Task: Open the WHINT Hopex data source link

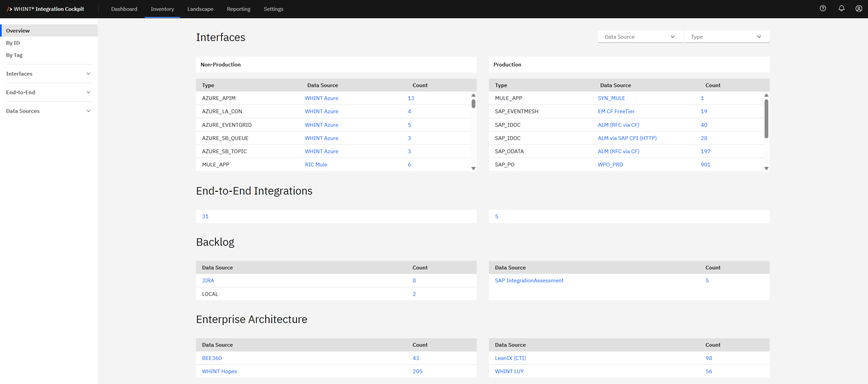Action: click(x=219, y=371)
